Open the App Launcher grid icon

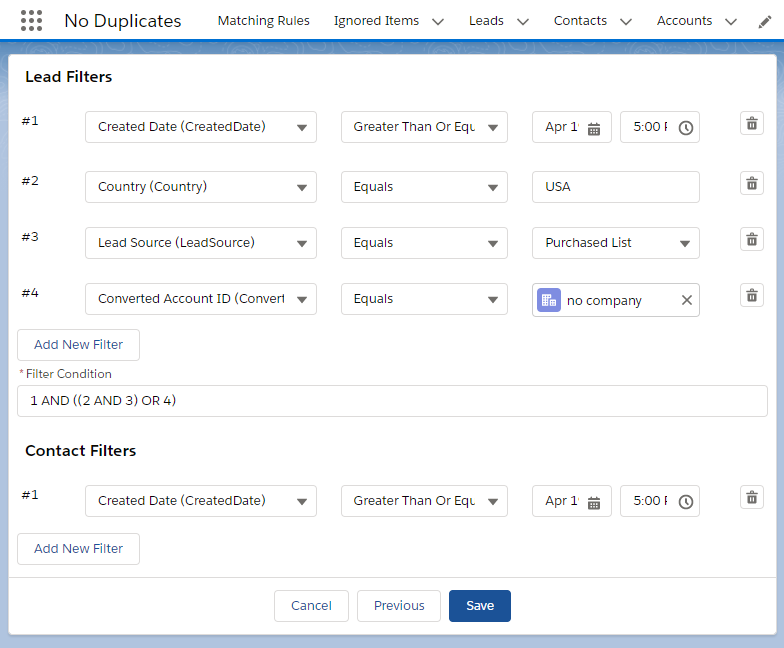click(x=31, y=20)
